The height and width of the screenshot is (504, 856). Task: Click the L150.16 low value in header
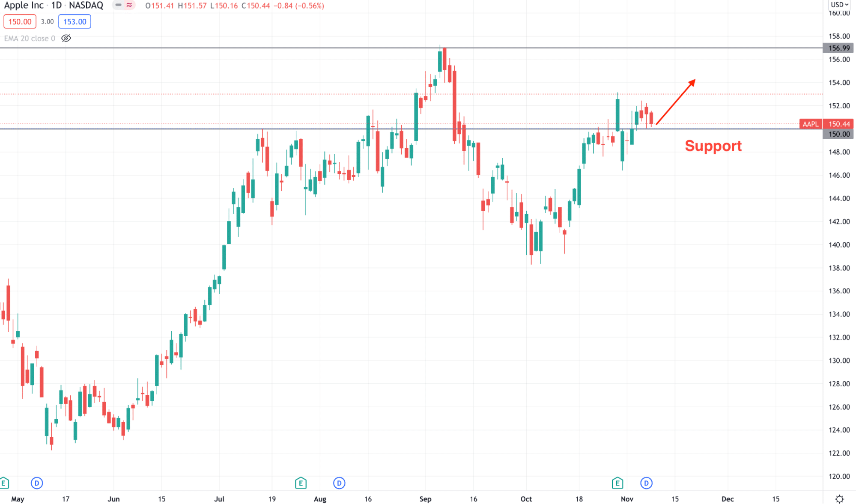click(224, 6)
